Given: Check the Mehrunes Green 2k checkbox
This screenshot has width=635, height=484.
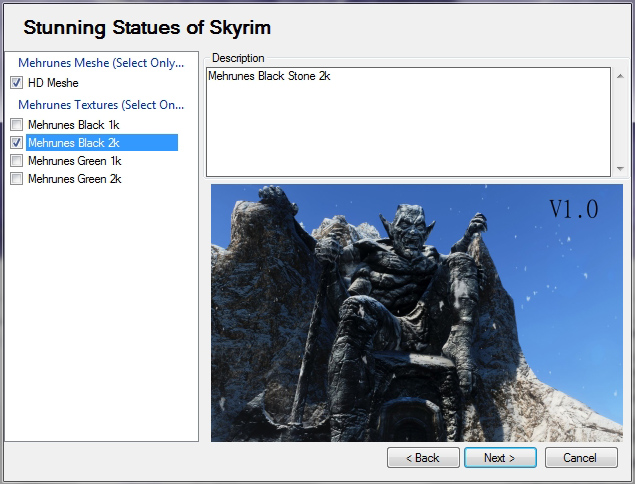Looking at the screenshot, I should (x=17, y=179).
